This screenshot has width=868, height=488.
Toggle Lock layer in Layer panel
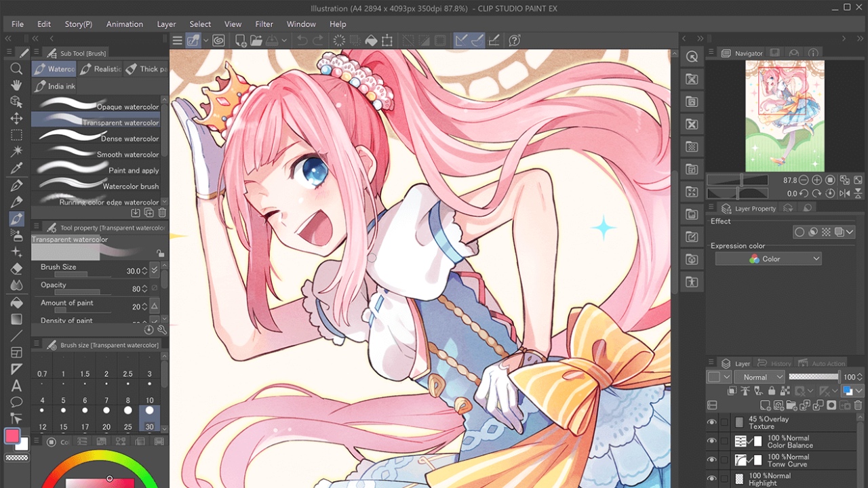772,390
